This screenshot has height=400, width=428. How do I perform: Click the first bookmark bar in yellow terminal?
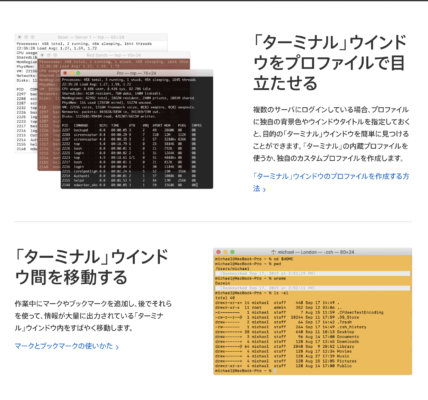[x=313, y=273]
